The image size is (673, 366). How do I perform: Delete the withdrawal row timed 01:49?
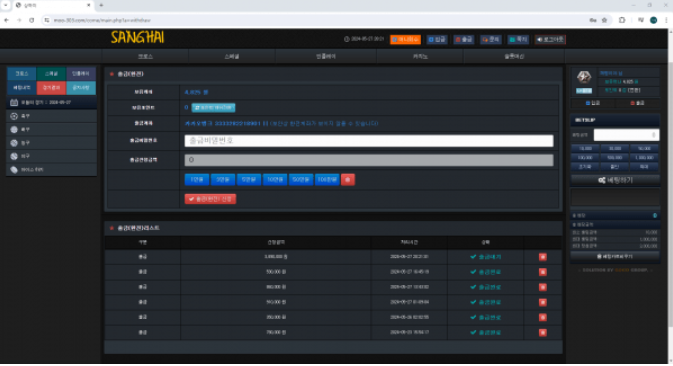click(x=543, y=302)
